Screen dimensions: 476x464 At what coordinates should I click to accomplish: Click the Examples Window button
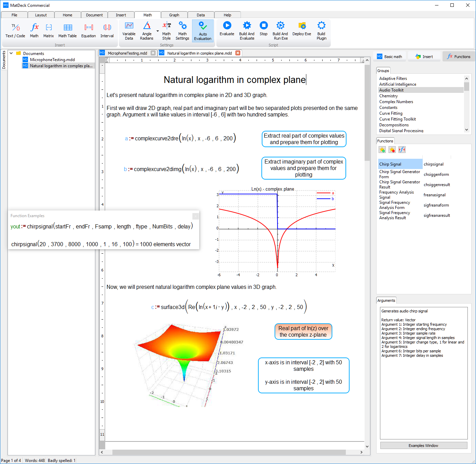click(x=423, y=446)
